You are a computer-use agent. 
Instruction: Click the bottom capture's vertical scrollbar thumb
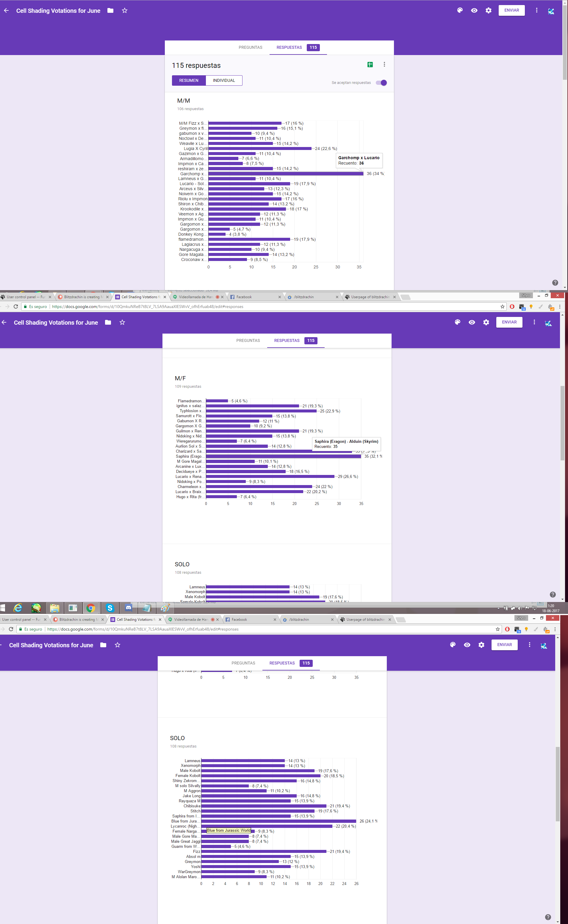coord(558,784)
